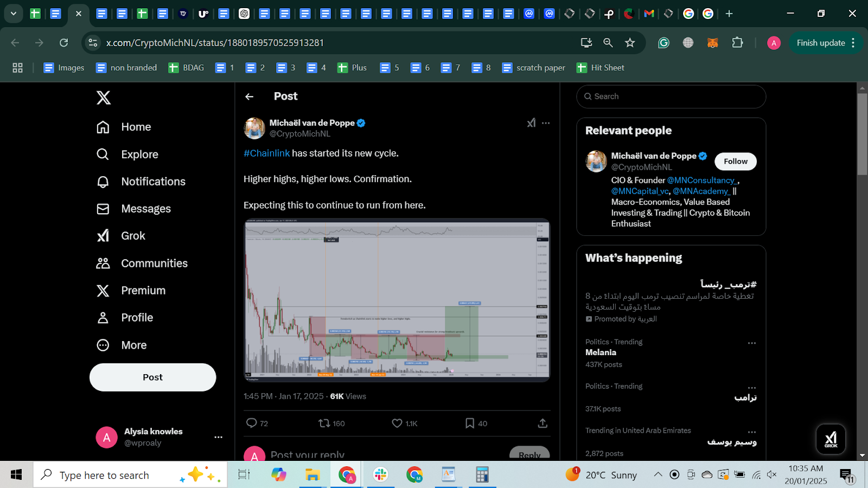Open options for the Melania trend

pyautogui.click(x=752, y=343)
